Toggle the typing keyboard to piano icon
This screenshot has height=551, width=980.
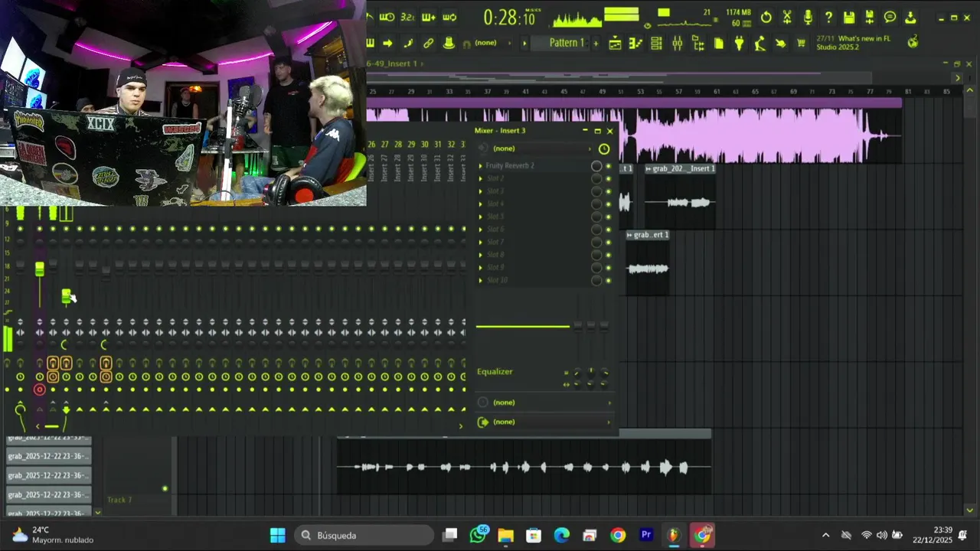point(371,43)
